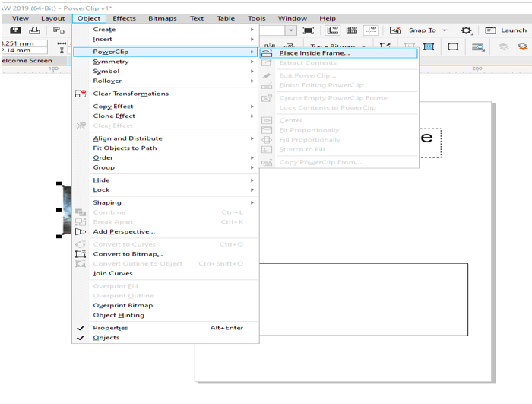Open the View menu

pos(21,18)
